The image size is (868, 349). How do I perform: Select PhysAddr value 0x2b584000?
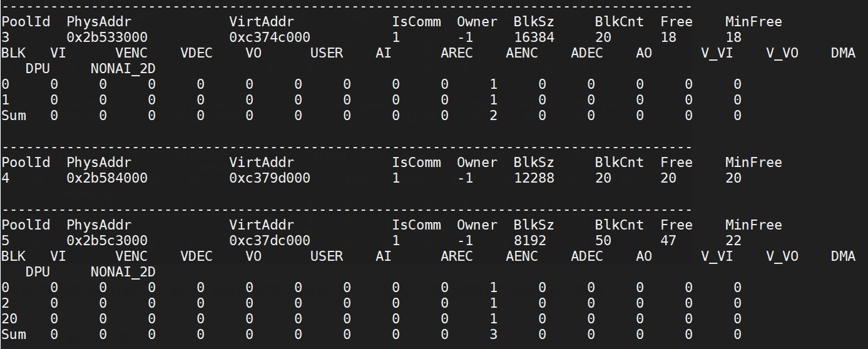pos(107,178)
